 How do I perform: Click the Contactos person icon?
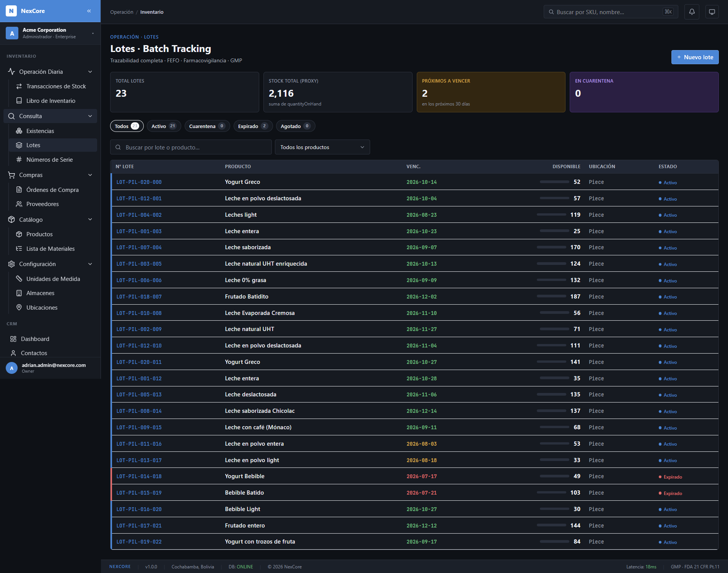13,353
